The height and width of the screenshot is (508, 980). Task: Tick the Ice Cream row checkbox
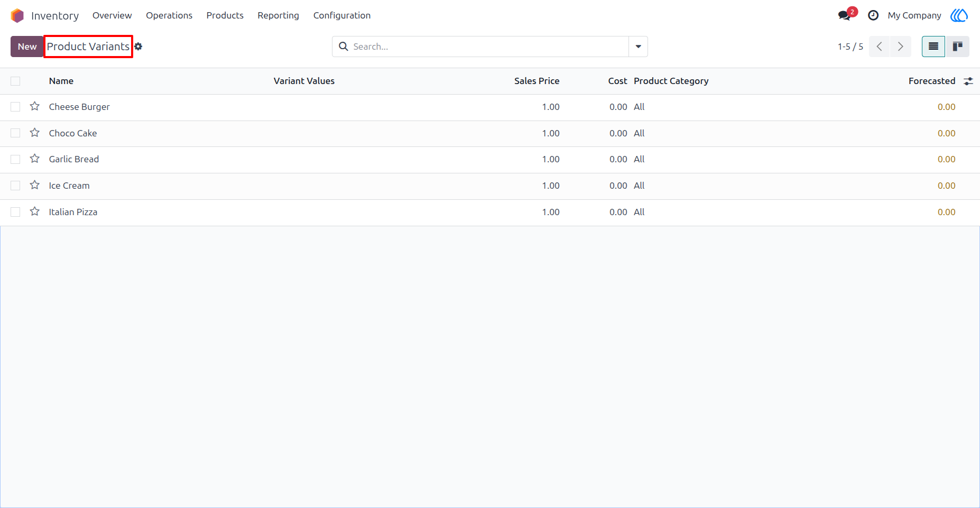pyautogui.click(x=15, y=186)
